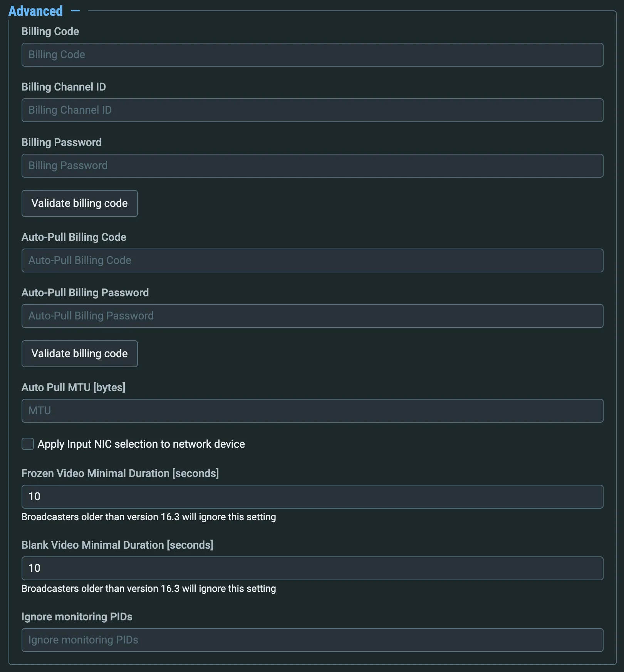Select the Blank Video Minimal Duration field

[312, 568]
